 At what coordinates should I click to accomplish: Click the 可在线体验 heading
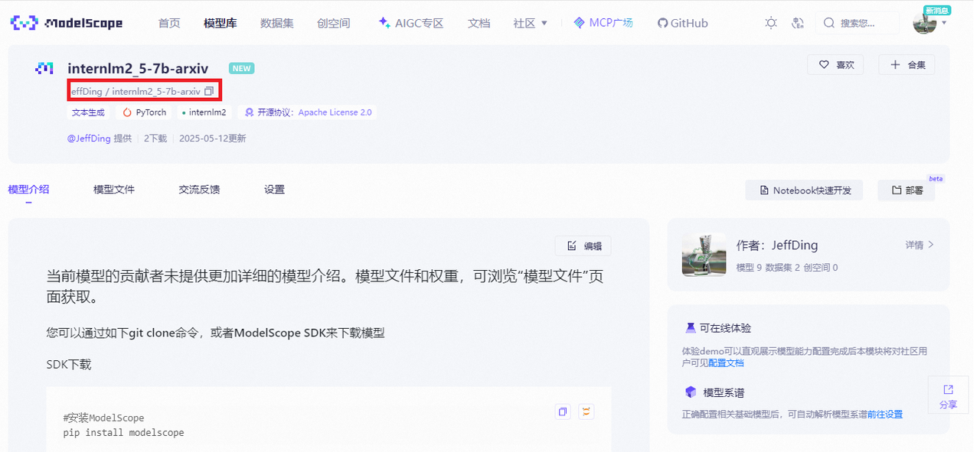[x=726, y=327]
